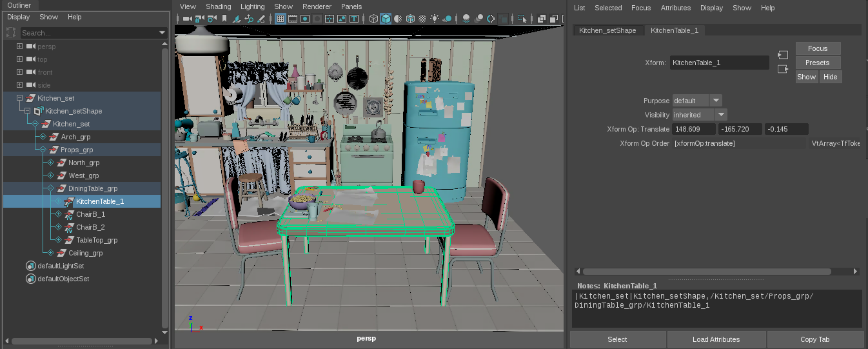
Task: Toggle X-Ray Active Components icon
Action: pyautogui.click(x=553, y=19)
